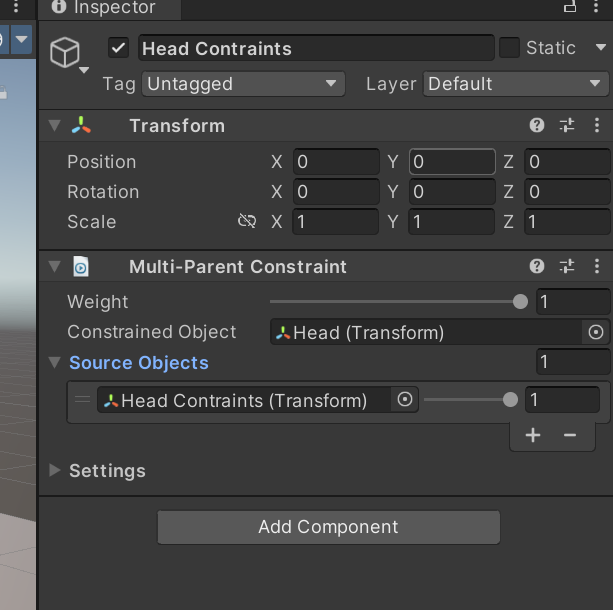Click Rotation Y field
Viewport: 613px width, 610px height.
452,192
